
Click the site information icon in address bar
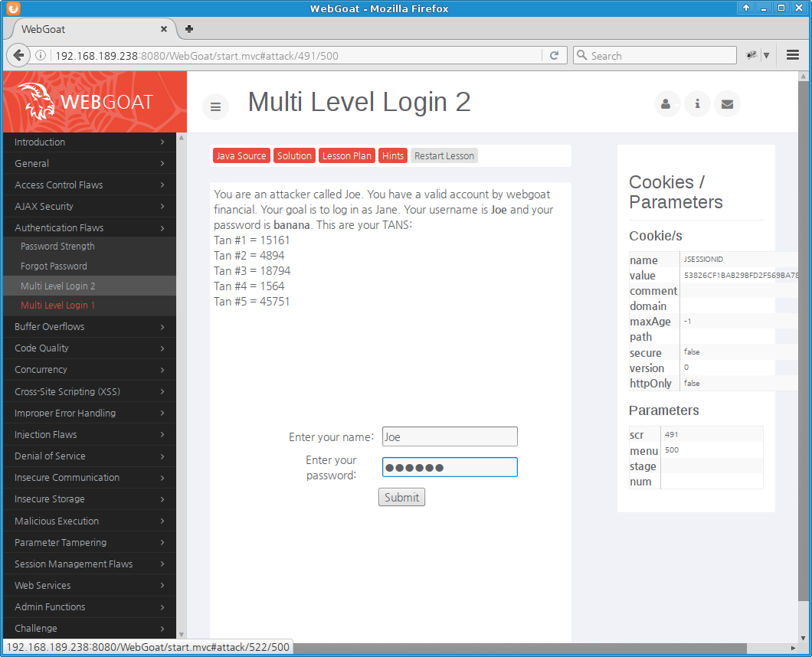pos(41,55)
